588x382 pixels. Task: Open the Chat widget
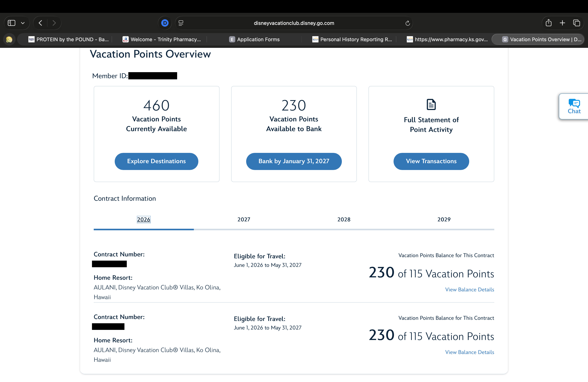click(574, 107)
